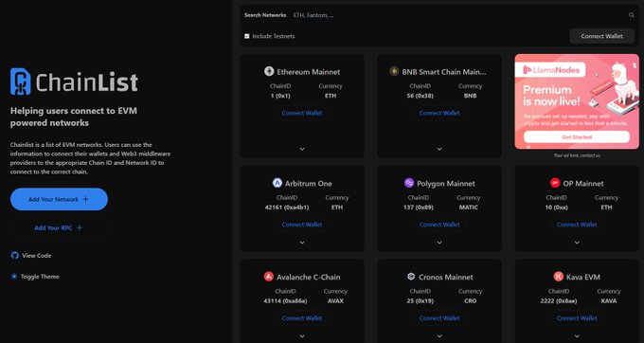Click the 'OP Mainnet' title text
Viewport: 644px width, 343px height.
click(583, 184)
